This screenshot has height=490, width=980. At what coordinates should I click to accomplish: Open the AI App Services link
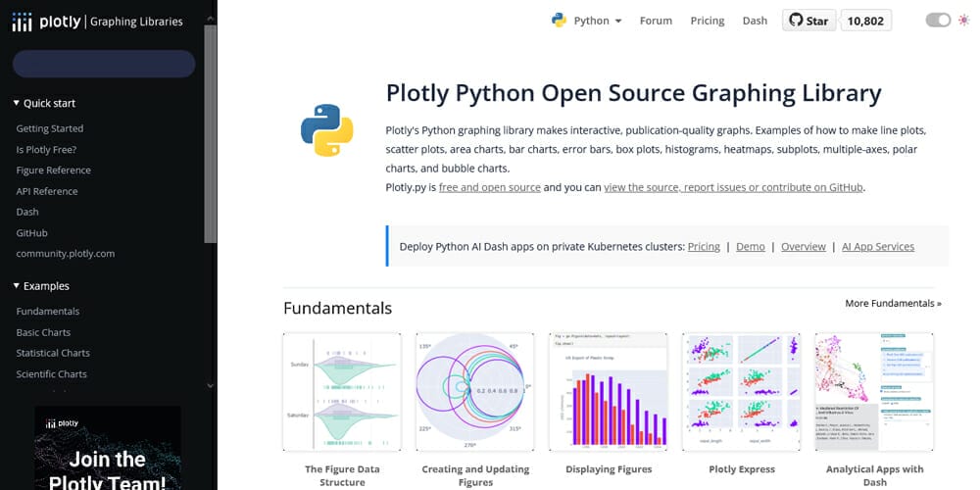click(878, 247)
